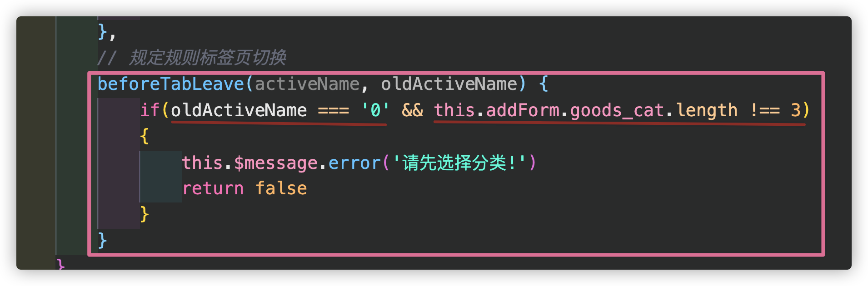Click the return keyword
This screenshot has height=286, width=868.
click(213, 188)
